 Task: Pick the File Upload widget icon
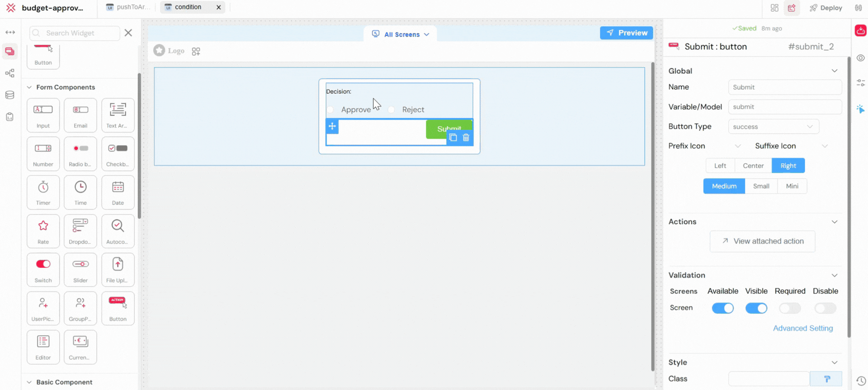coord(118,269)
